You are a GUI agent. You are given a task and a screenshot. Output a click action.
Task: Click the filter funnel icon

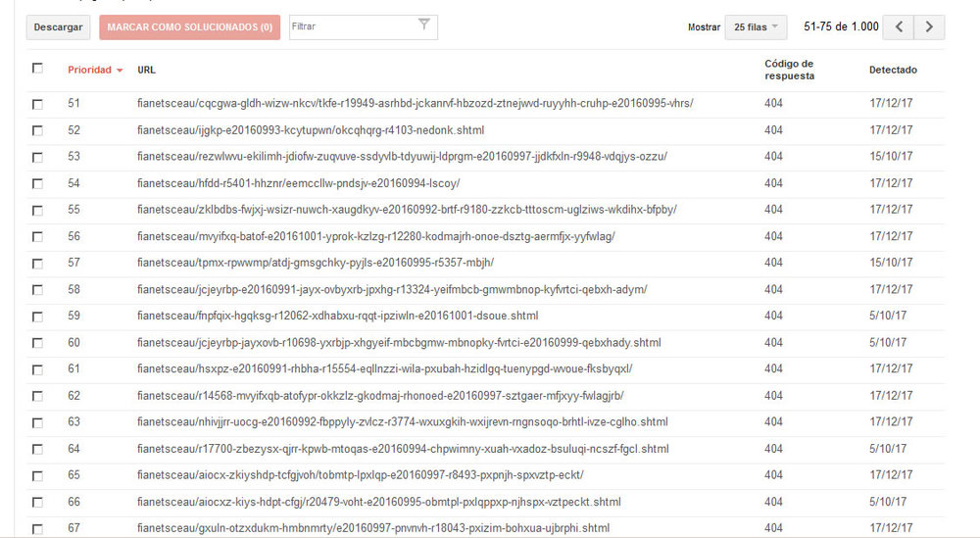(423, 24)
